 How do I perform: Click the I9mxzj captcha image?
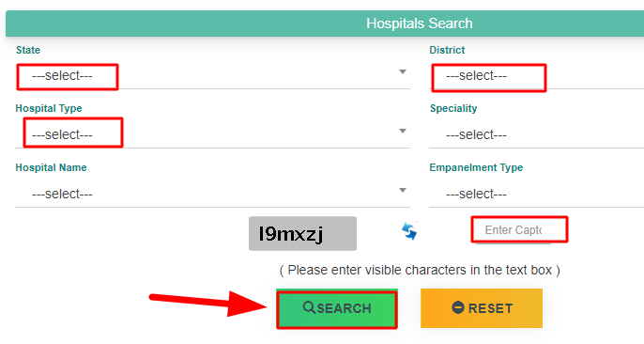pos(302,233)
